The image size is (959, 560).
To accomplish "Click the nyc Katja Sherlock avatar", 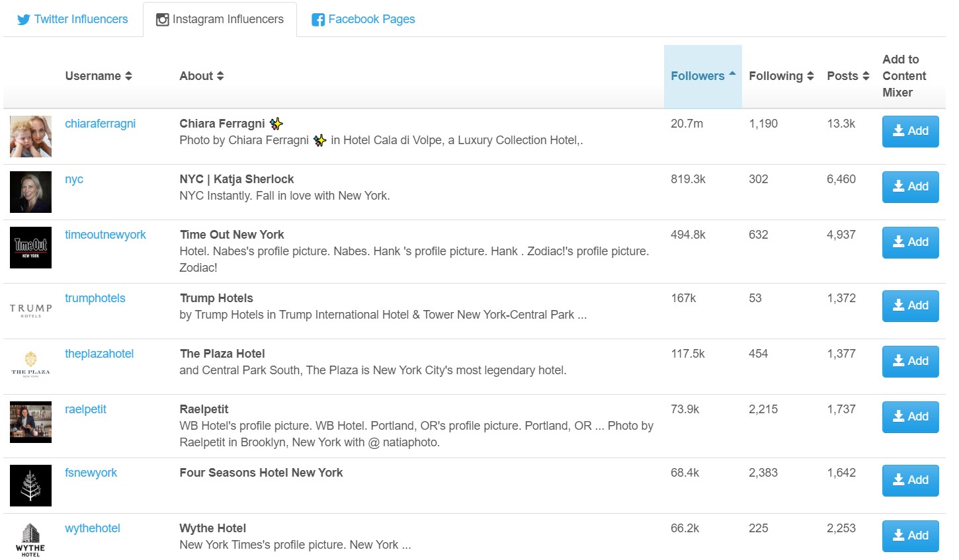I will 30,192.
